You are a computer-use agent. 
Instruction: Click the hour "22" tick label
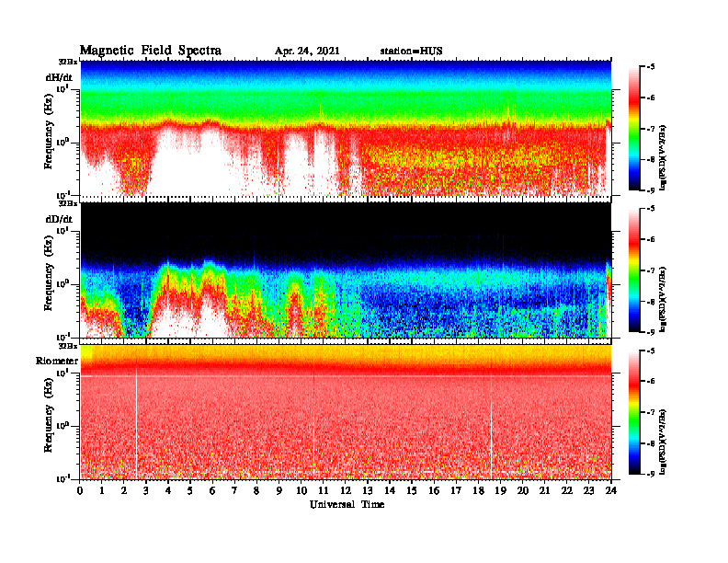pos(567,490)
